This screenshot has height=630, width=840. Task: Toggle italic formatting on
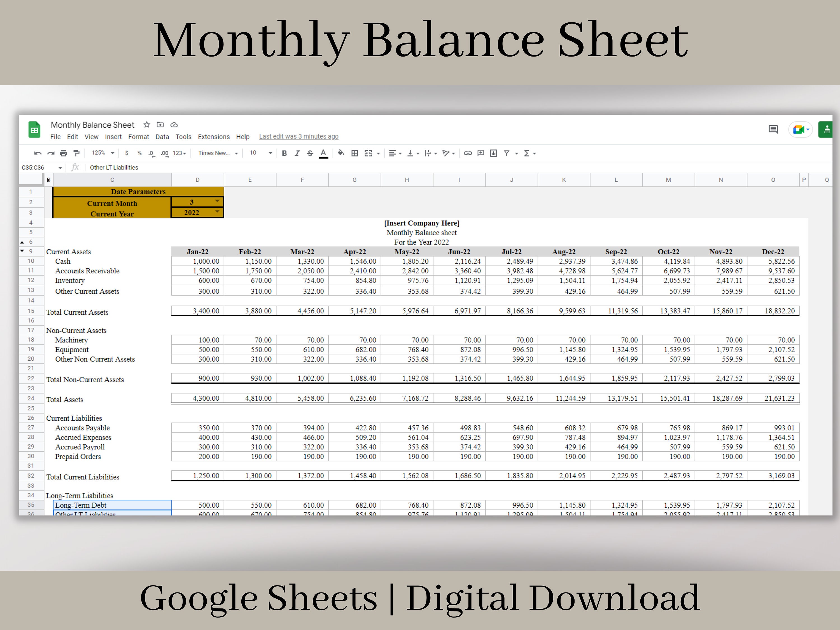(297, 153)
